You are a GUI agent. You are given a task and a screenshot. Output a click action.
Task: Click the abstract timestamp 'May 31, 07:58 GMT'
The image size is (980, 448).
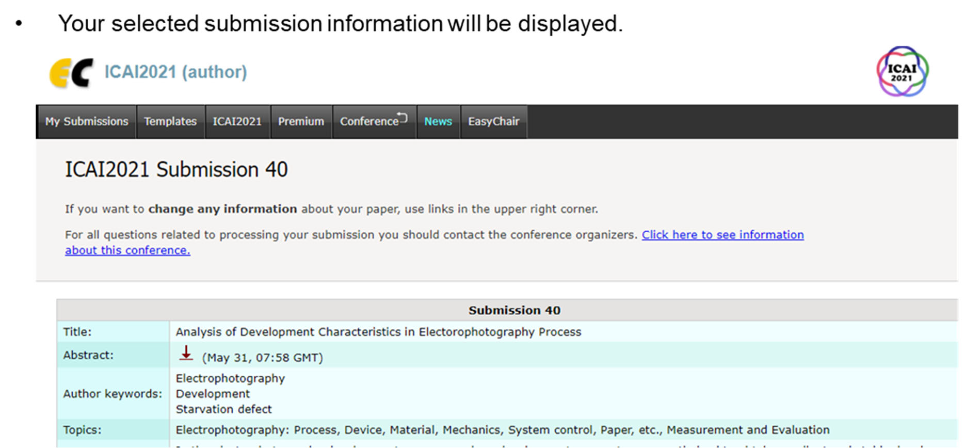pos(262,358)
